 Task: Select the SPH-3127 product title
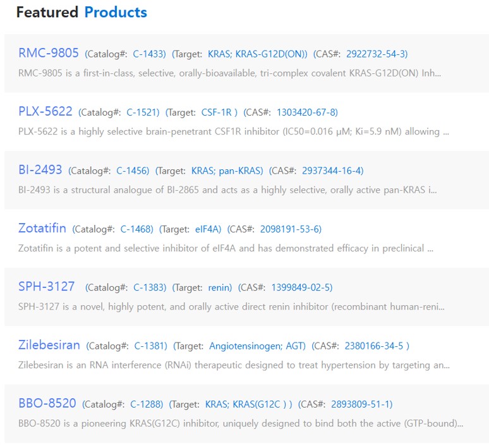pyautogui.click(x=47, y=287)
